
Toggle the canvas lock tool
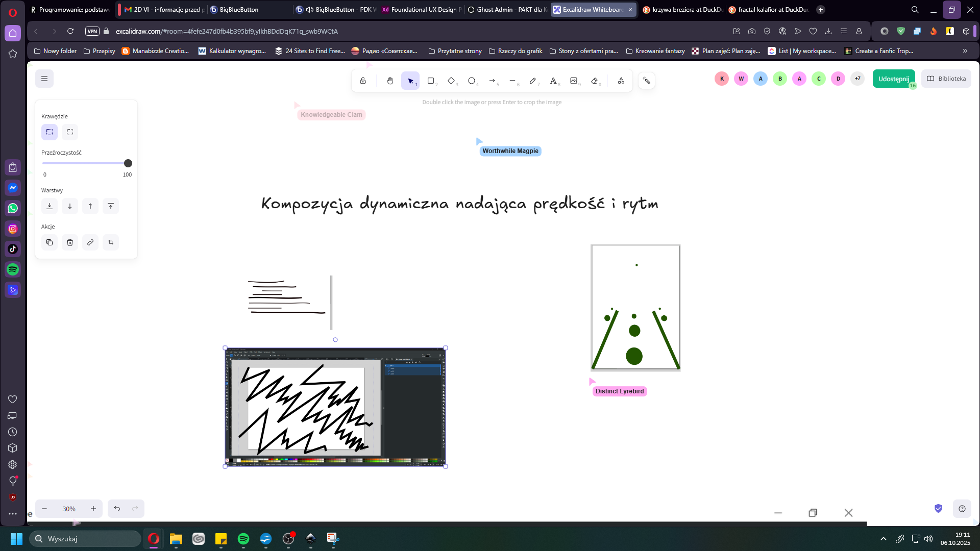[x=363, y=81]
